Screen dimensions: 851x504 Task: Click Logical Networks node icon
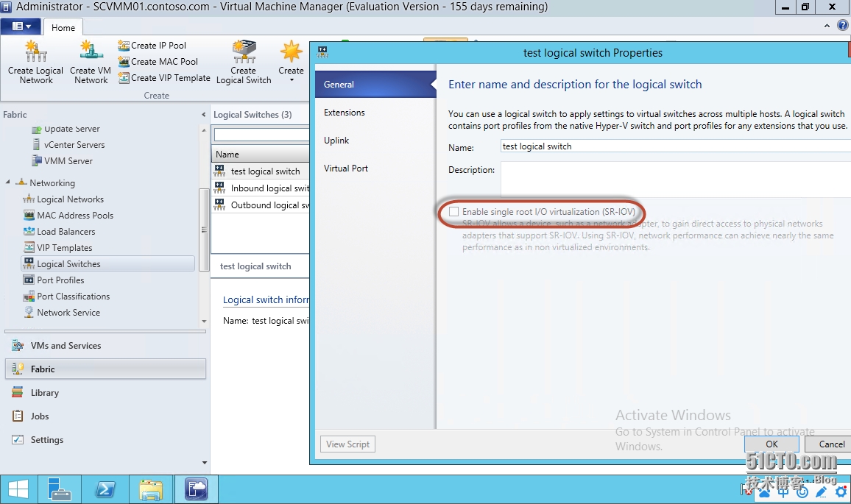(x=29, y=199)
